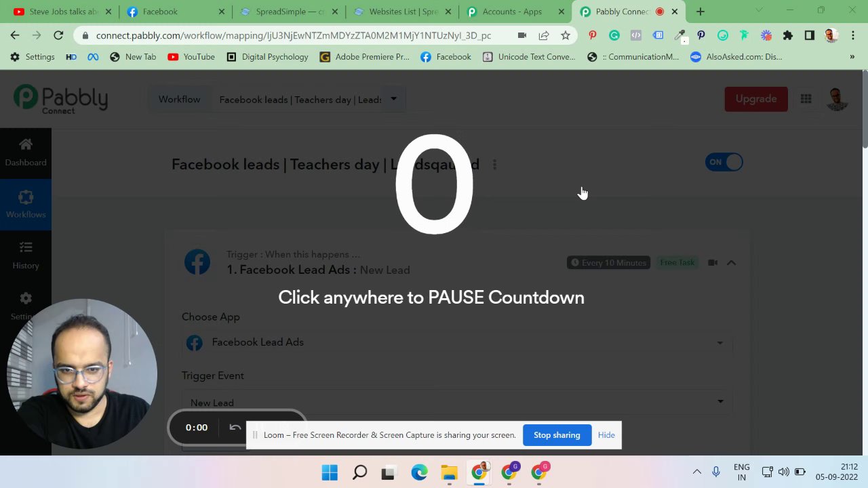Open the Windows Start menu
The image size is (868, 488).
pyautogui.click(x=330, y=472)
